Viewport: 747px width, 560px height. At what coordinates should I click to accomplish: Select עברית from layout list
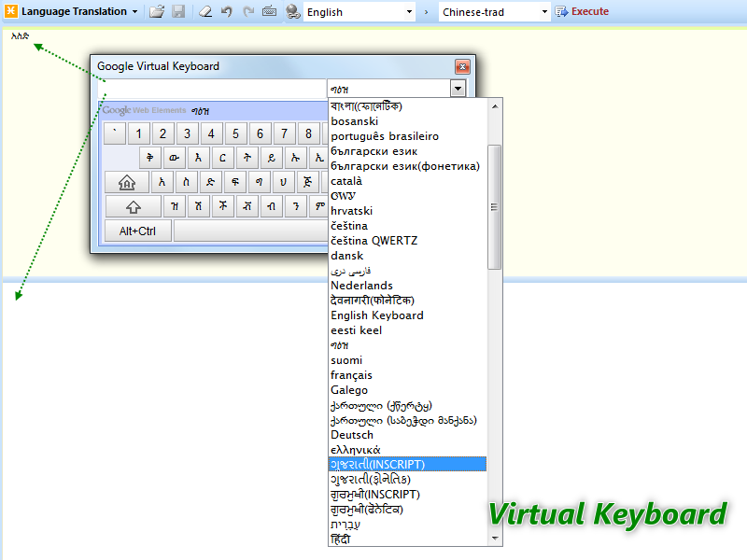coord(407,525)
